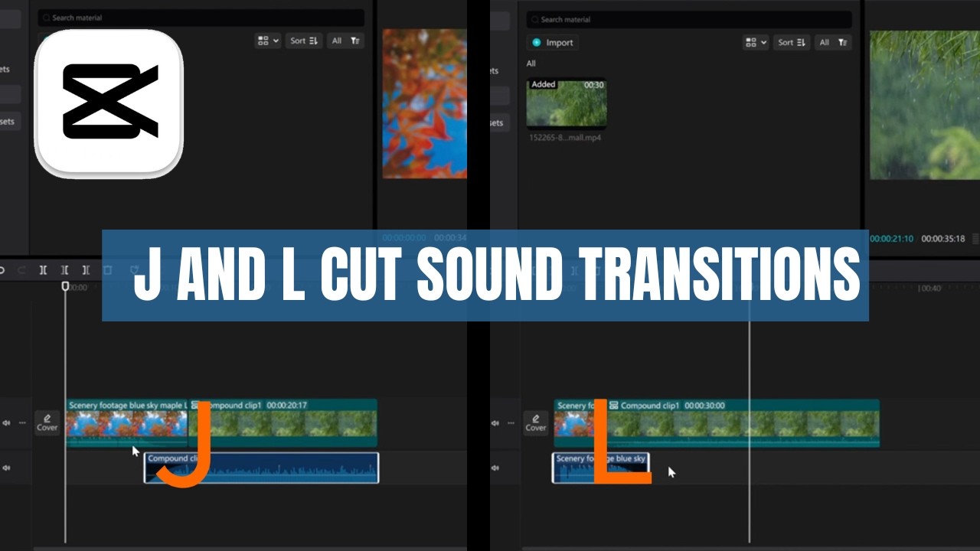Click the maple leaves preview image
980x551 pixels.
point(425,103)
